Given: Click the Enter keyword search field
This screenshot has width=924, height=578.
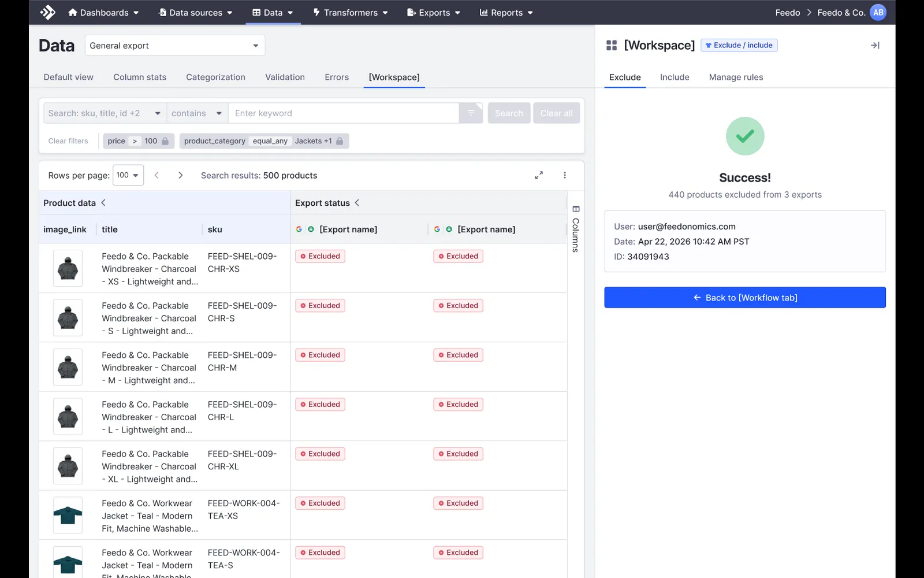Looking at the screenshot, I should click(344, 113).
